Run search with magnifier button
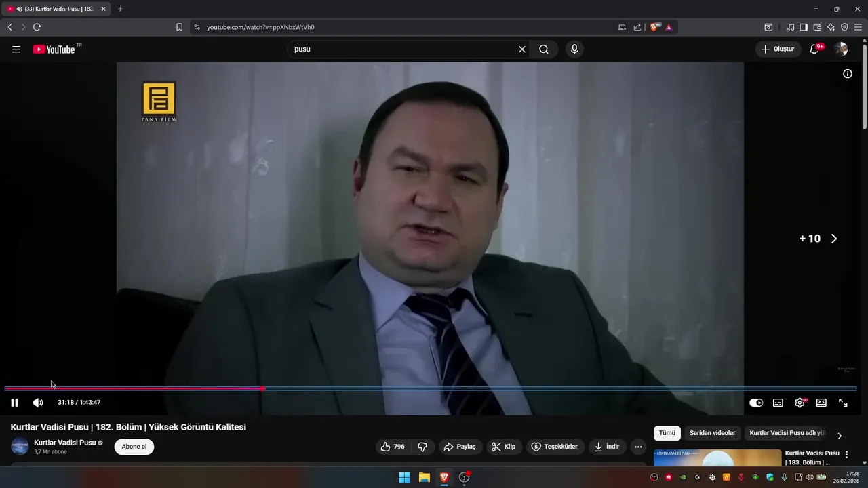 [x=544, y=49]
